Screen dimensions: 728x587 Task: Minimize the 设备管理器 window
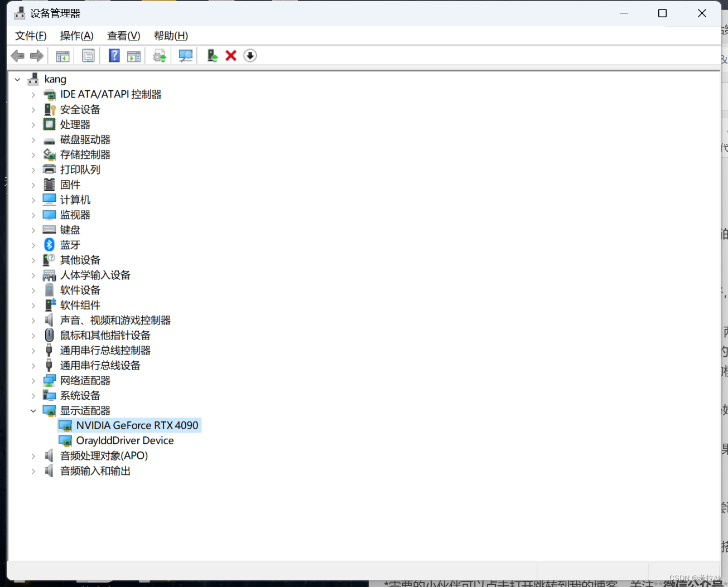(x=624, y=13)
